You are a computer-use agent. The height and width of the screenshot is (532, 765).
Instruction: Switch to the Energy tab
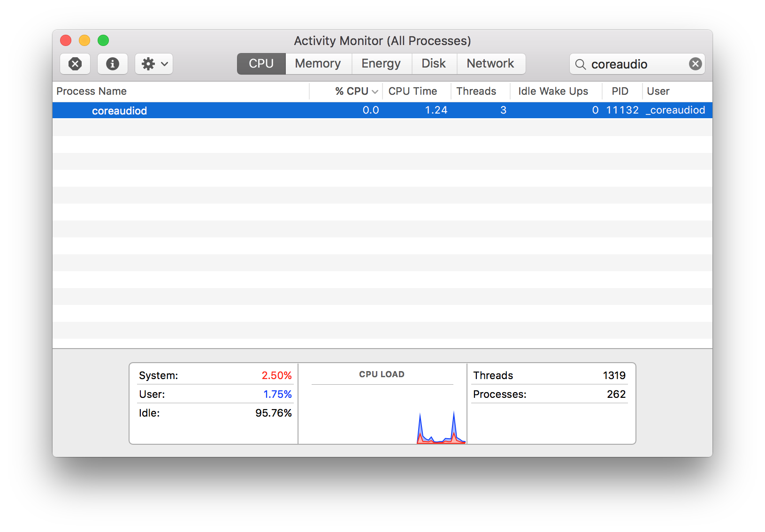point(381,64)
